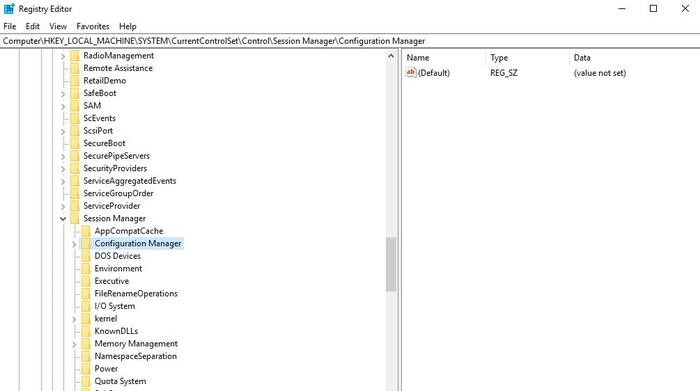This screenshot has width=700, height=391.
Task: Open the Edit menu
Action: 32,26
